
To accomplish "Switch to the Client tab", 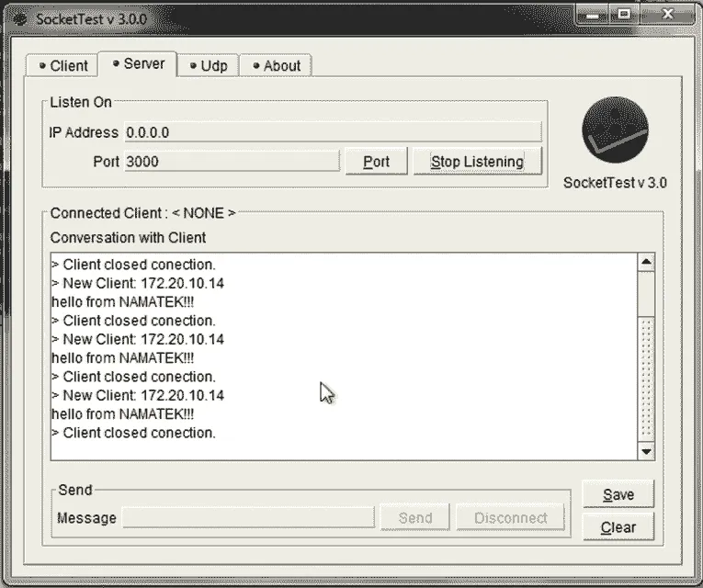I will pyautogui.click(x=62, y=66).
